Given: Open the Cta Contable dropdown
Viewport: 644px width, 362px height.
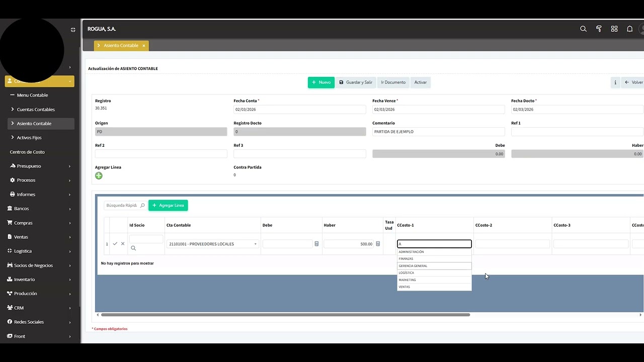Looking at the screenshot, I should 212,244.
